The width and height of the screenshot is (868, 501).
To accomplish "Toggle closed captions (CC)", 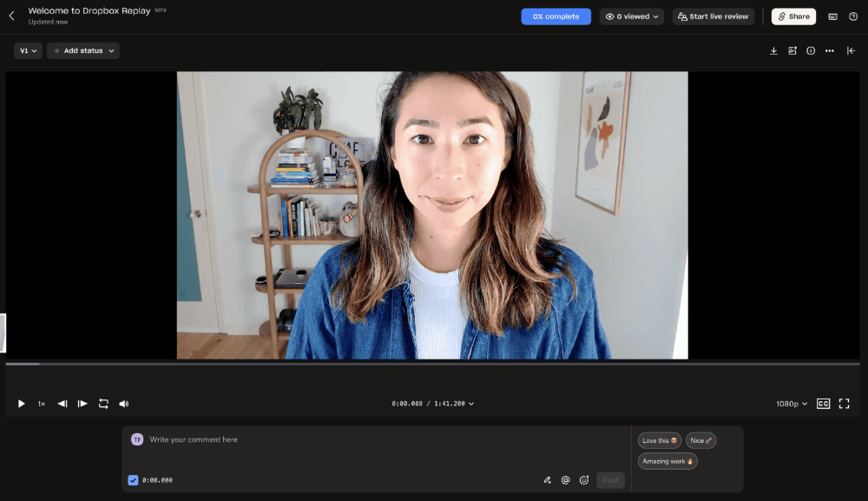I will 823,404.
